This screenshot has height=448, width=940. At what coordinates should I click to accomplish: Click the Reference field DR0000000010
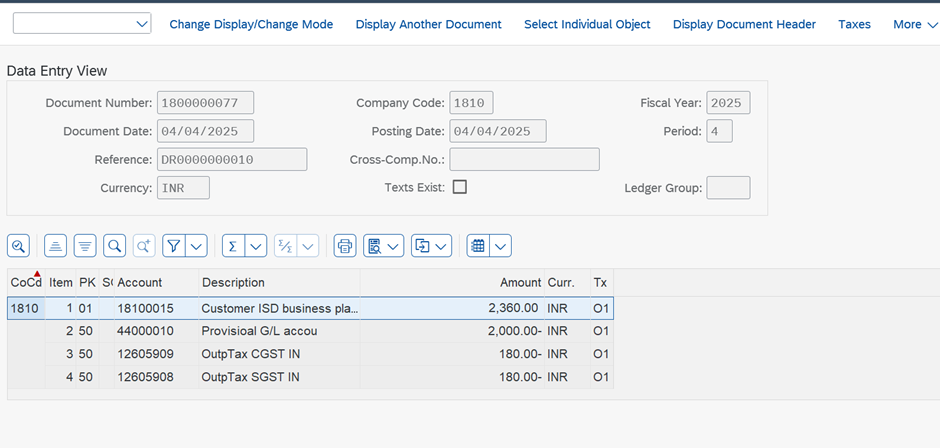[232, 160]
